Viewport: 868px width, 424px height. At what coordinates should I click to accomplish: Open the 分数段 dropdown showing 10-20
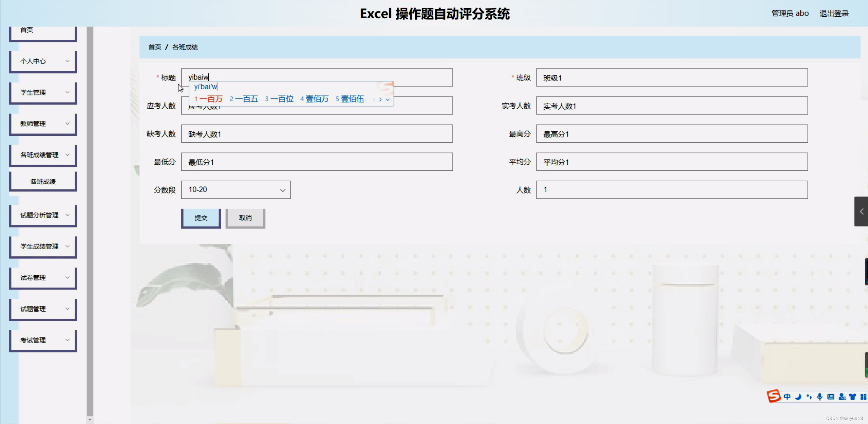coord(236,190)
